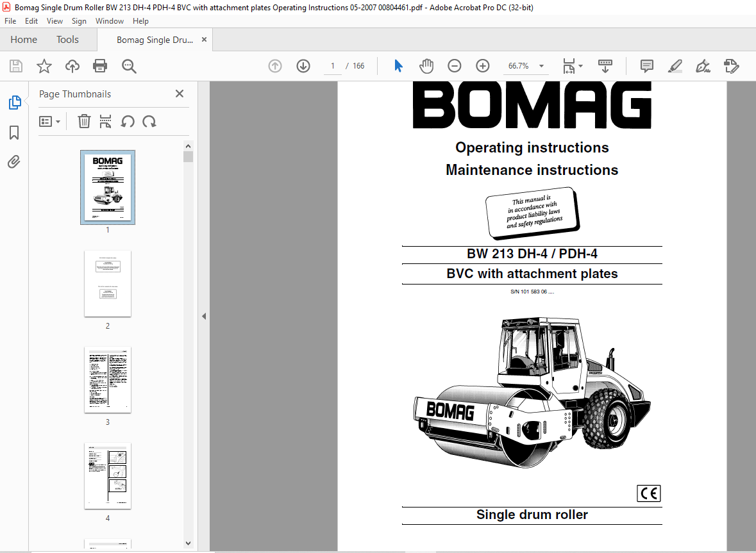The image size is (756, 553).
Task: Switch to the Tools tab
Action: click(67, 40)
